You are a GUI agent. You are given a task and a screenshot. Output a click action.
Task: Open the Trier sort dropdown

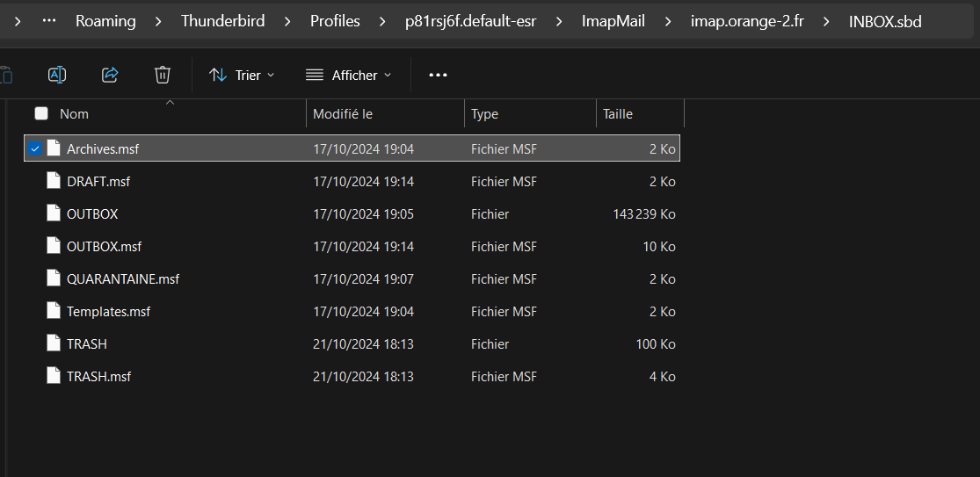pyautogui.click(x=242, y=76)
